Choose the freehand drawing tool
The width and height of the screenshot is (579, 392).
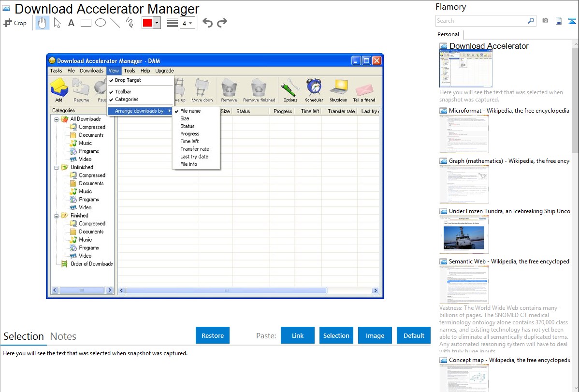129,23
